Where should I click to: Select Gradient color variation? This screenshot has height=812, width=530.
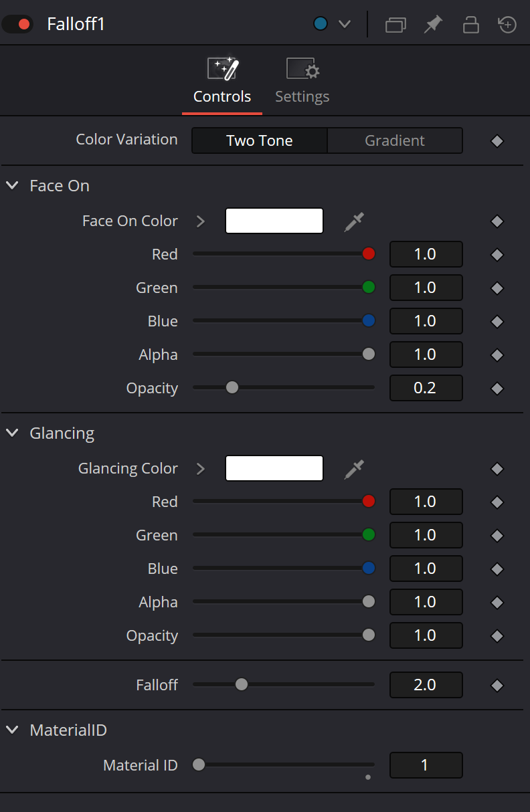click(395, 140)
